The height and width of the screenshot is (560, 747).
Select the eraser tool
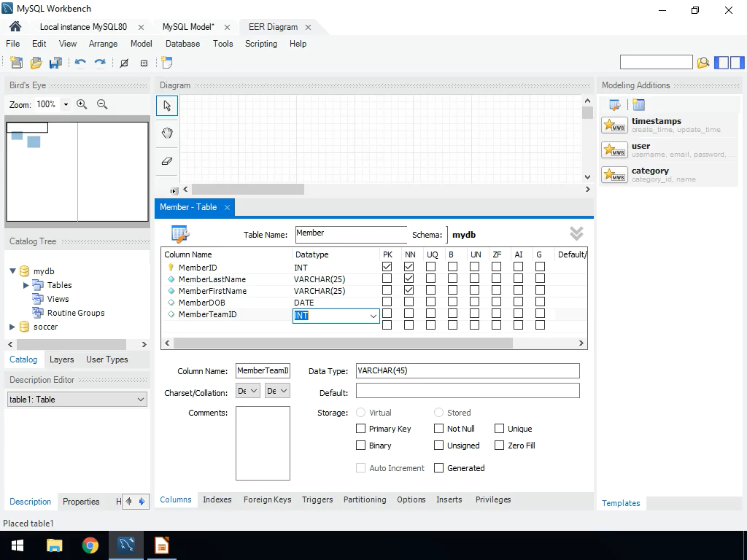point(167,161)
